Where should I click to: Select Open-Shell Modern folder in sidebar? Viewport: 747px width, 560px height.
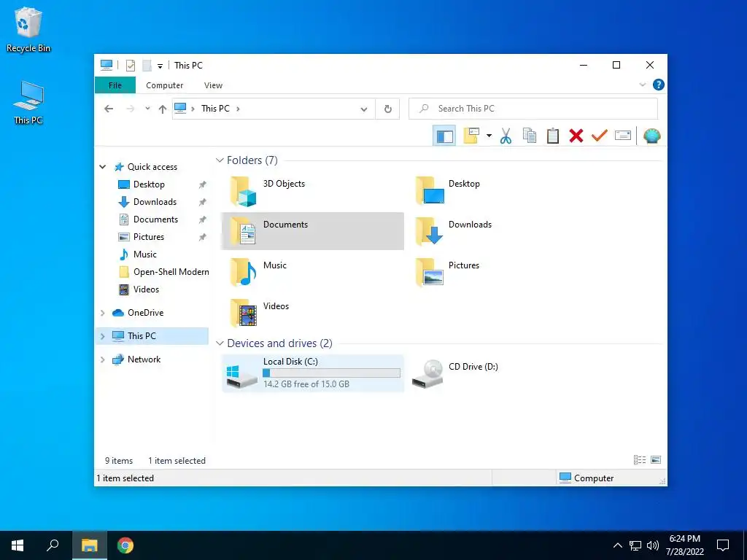[x=171, y=272]
